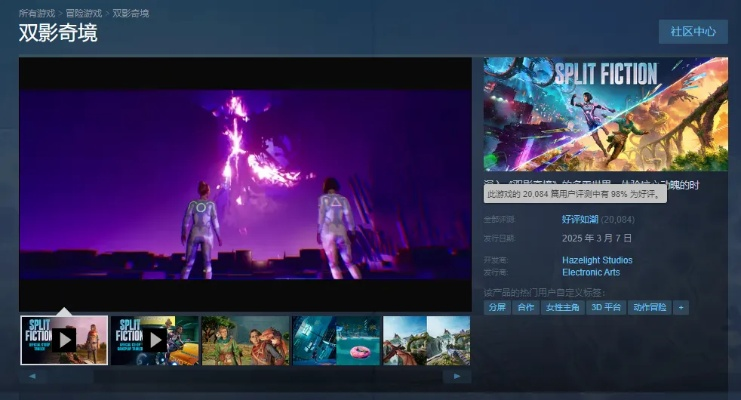Open the 好评如潮 review summary
741x400 pixels.
[580, 219]
